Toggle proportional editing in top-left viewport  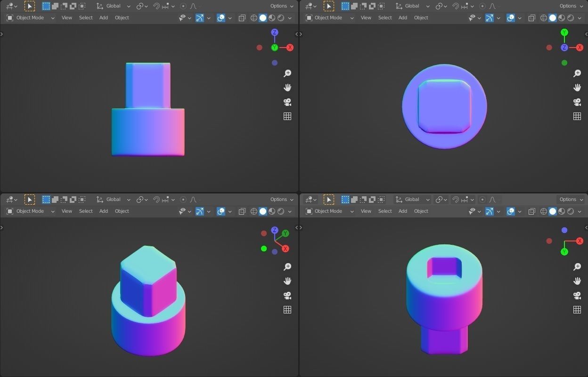pyautogui.click(x=183, y=6)
